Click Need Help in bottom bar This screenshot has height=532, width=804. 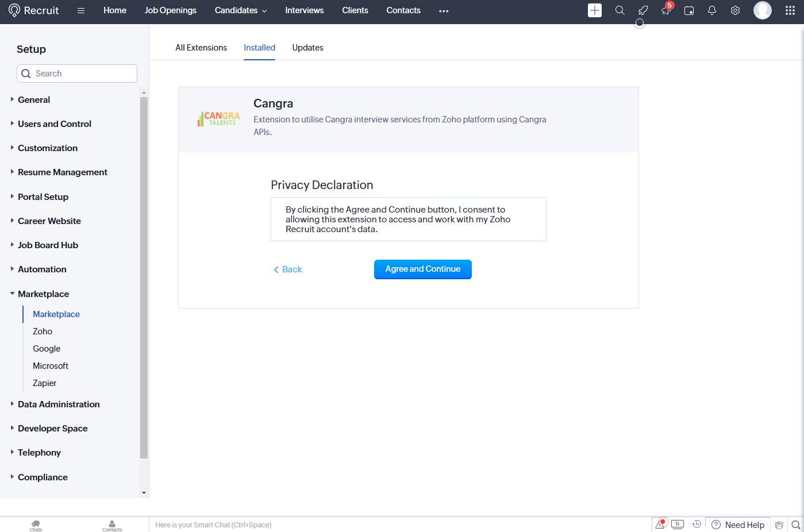click(x=738, y=525)
